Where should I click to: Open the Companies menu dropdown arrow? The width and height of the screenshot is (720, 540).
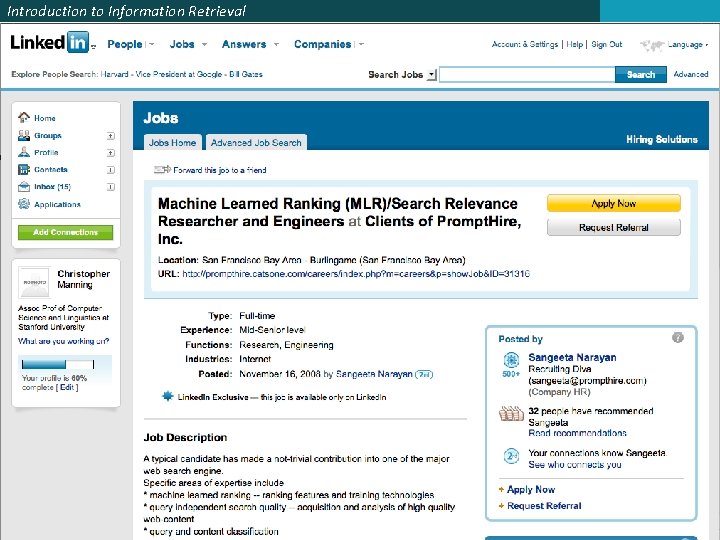click(361, 45)
